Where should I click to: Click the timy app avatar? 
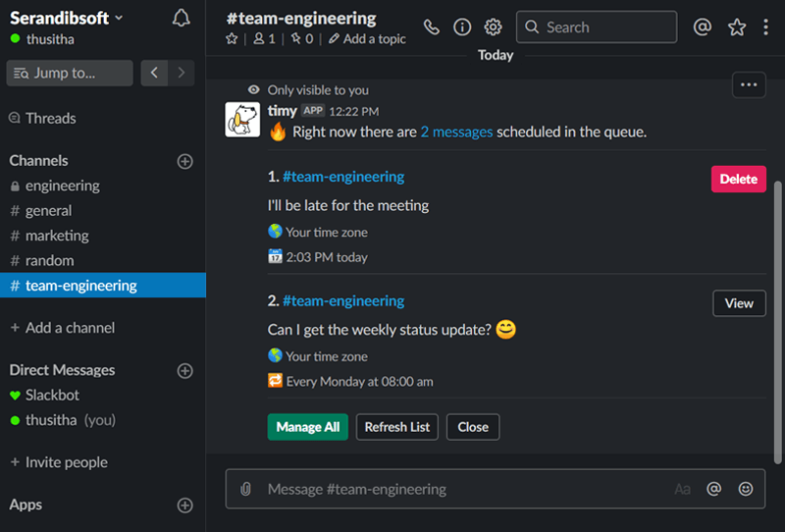coord(242,120)
